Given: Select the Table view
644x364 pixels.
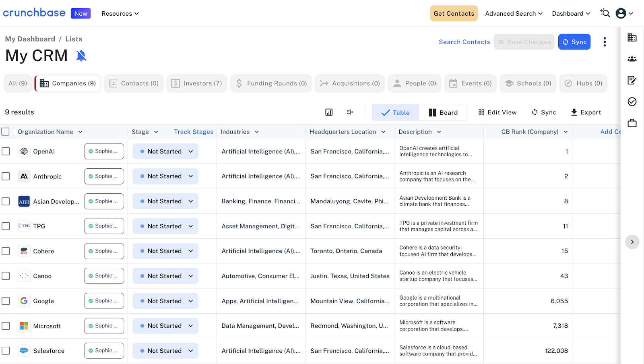Looking at the screenshot, I should [395, 112].
